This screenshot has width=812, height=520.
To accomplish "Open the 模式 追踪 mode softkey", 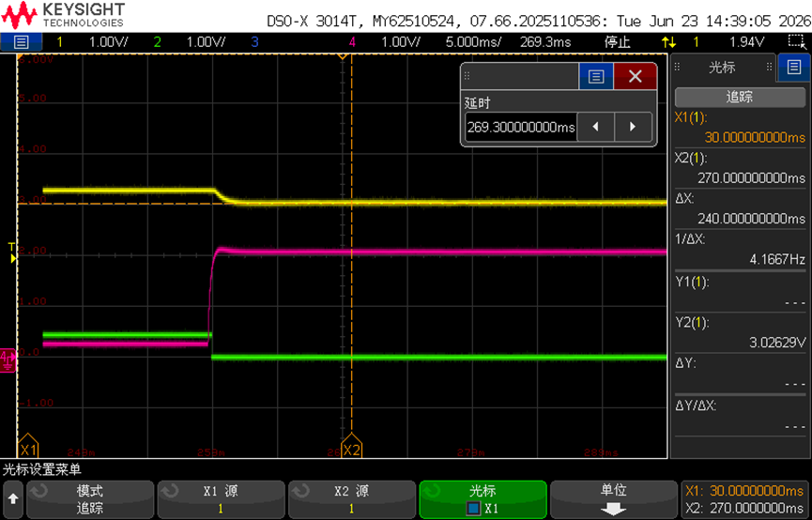I will tap(90, 499).
